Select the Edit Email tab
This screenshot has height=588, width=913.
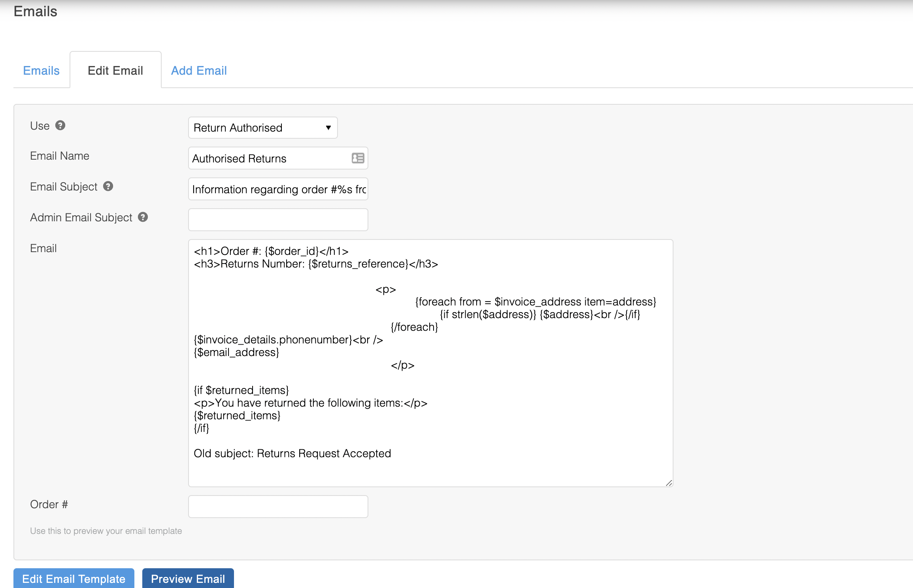coord(115,71)
